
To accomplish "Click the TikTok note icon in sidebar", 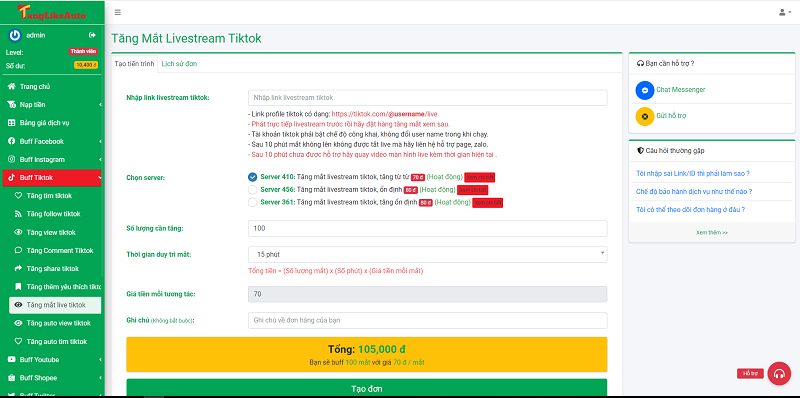I will [x=11, y=178].
